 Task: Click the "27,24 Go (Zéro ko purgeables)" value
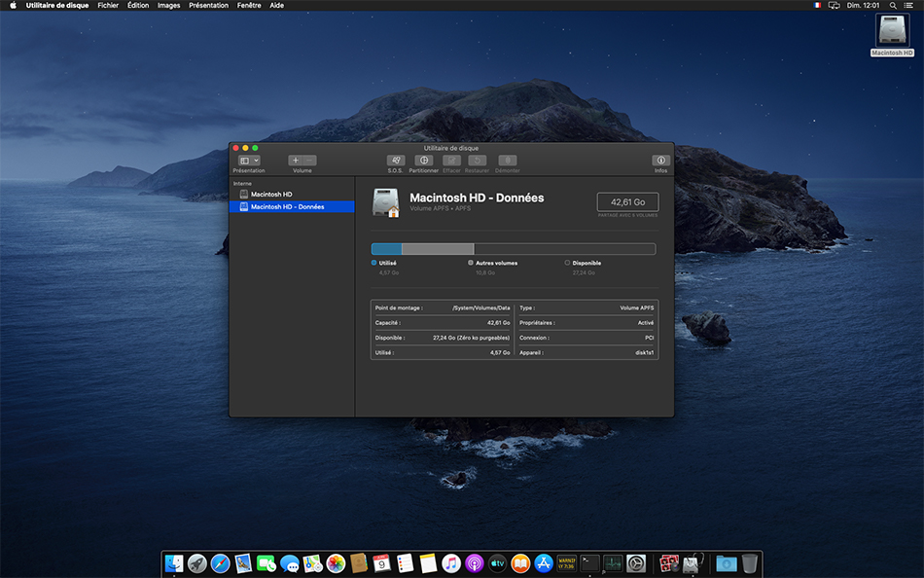point(472,338)
